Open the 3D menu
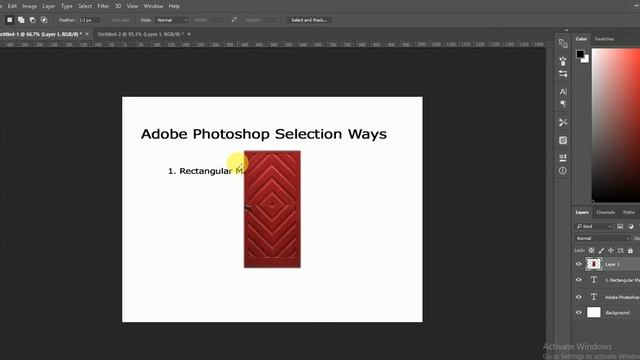The width and height of the screenshot is (640, 360). click(118, 6)
